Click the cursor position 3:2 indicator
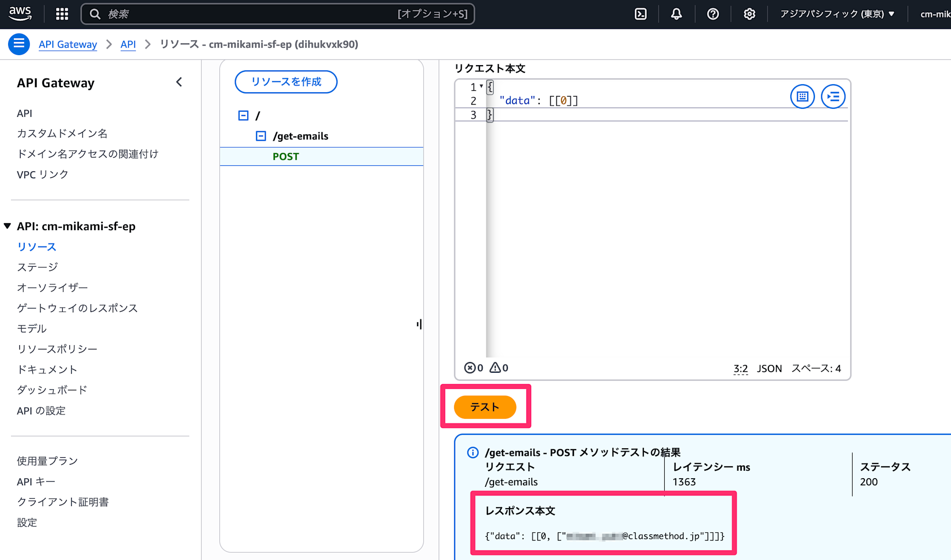Screen dimensions: 951x560 click(740, 368)
